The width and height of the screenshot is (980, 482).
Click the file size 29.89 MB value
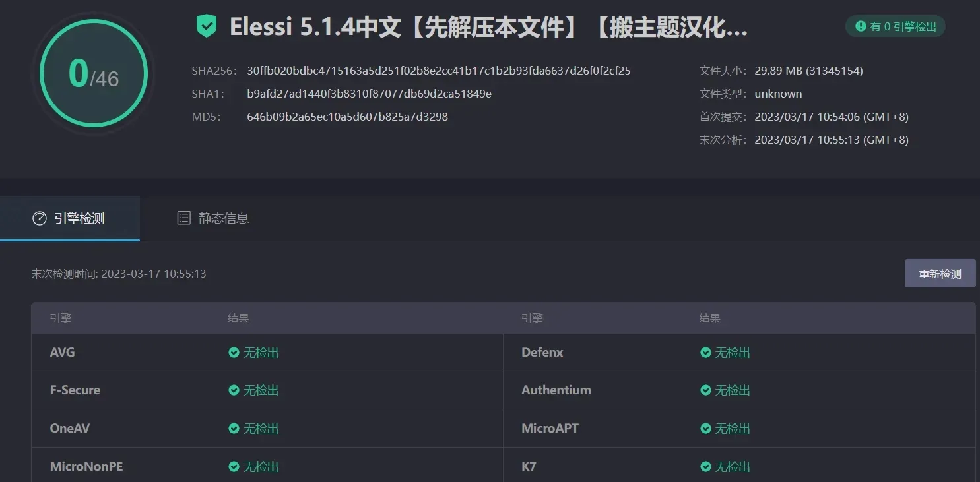(x=808, y=71)
